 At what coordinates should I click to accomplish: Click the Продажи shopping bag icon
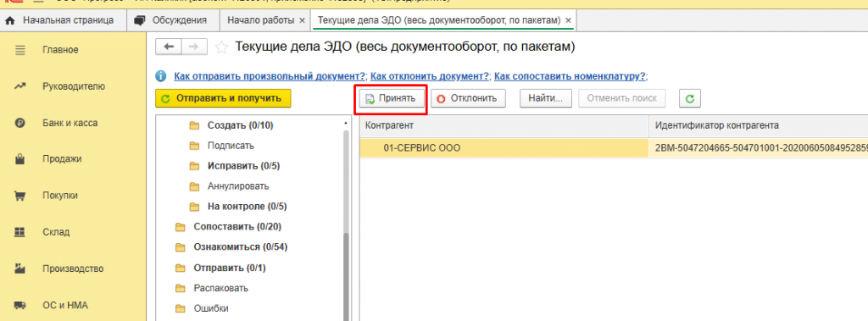(20, 159)
